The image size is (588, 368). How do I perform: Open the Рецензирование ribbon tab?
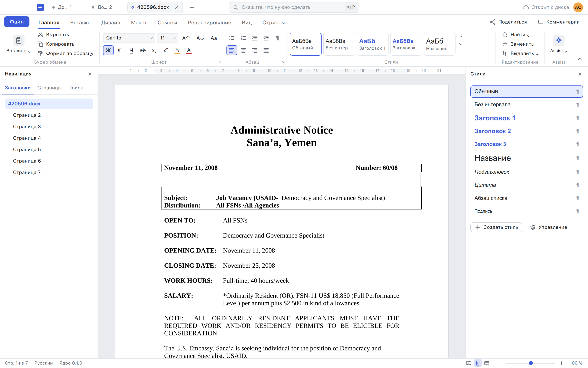209,23
